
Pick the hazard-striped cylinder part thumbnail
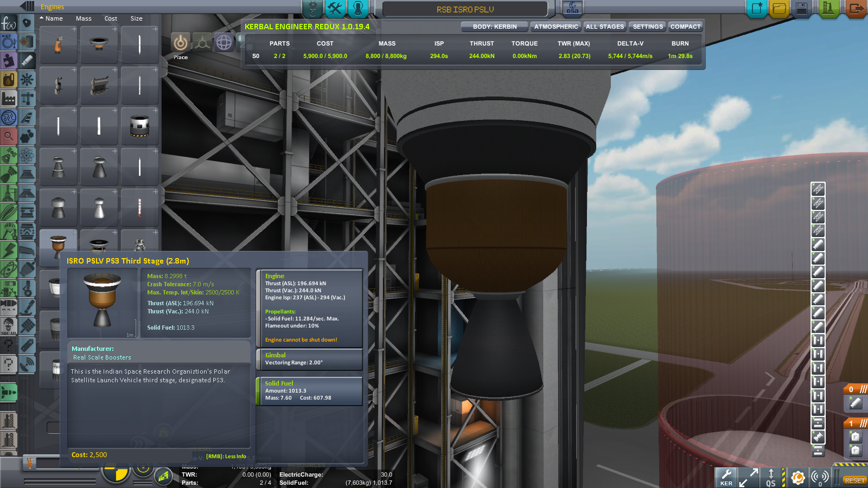139,126
